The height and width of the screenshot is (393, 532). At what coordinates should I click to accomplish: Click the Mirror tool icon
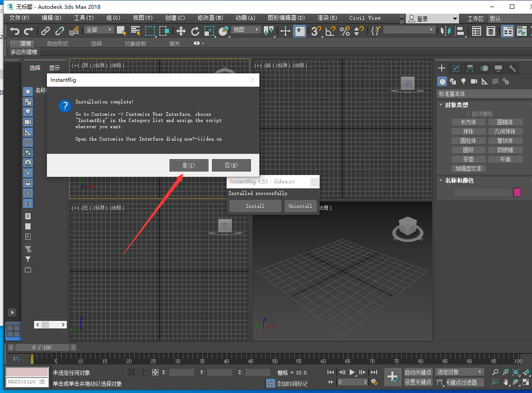point(446,31)
